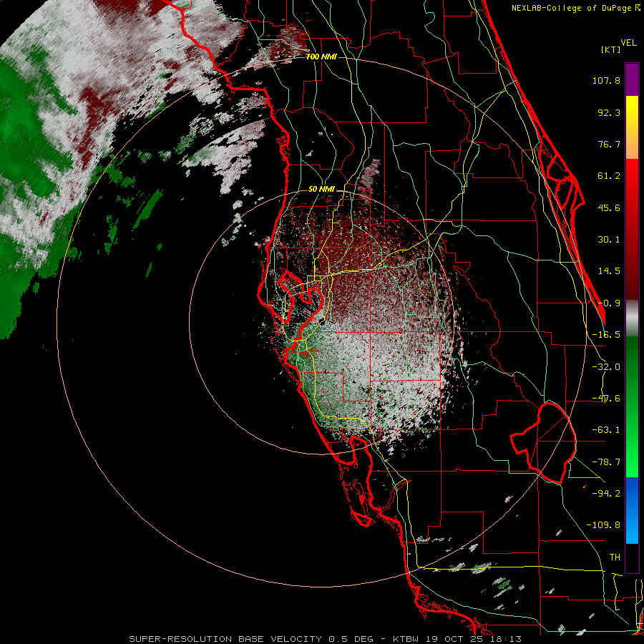Click the 107.8 velocity scale value
Screen dimensions: 644x644
point(606,80)
